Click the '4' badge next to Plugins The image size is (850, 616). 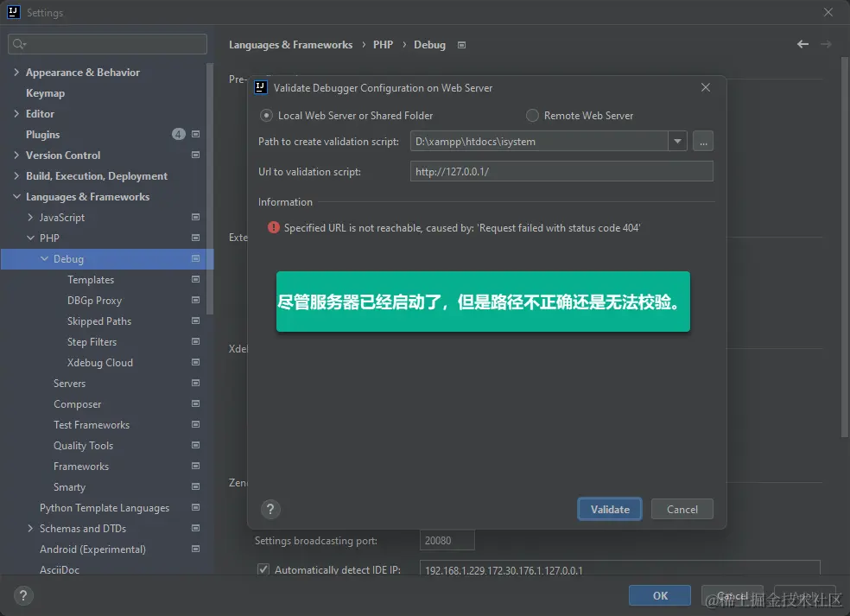[x=178, y=134]
